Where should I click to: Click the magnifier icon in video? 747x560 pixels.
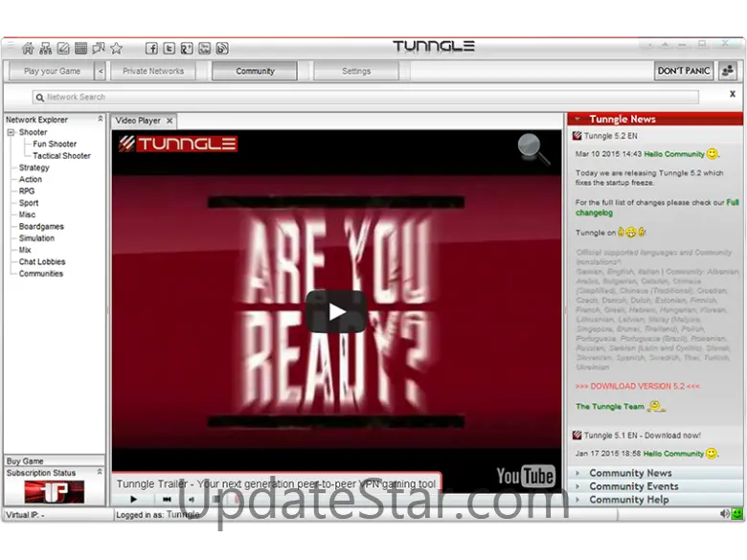[533, 149]
